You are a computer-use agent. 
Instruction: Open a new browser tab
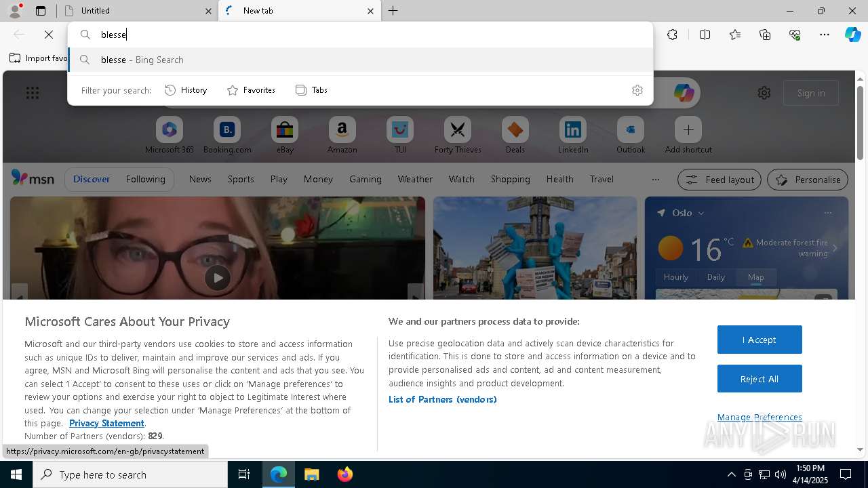coord(393,11)
